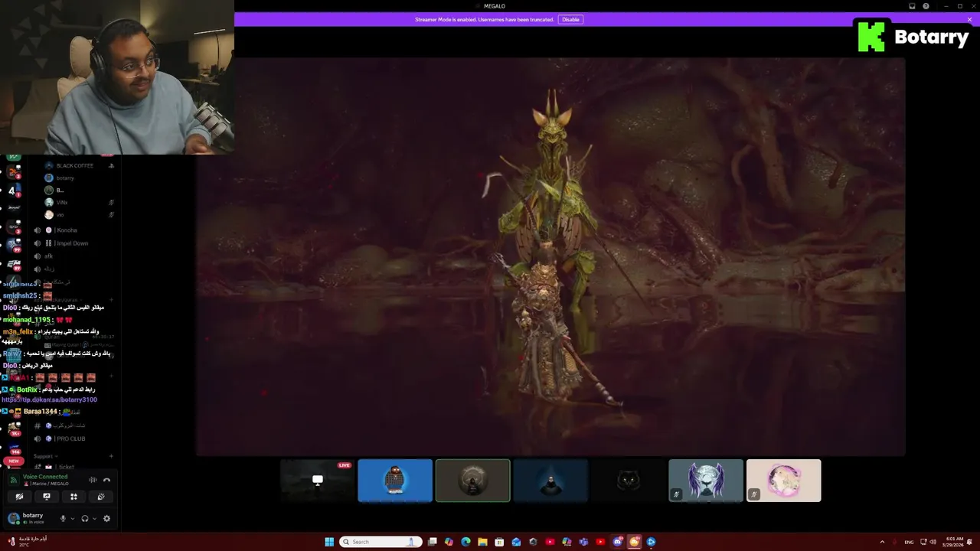The height and width of the screenshot is (551, 980).
Task: Select the LIVE screen share tile
Action: coord(317,481)
